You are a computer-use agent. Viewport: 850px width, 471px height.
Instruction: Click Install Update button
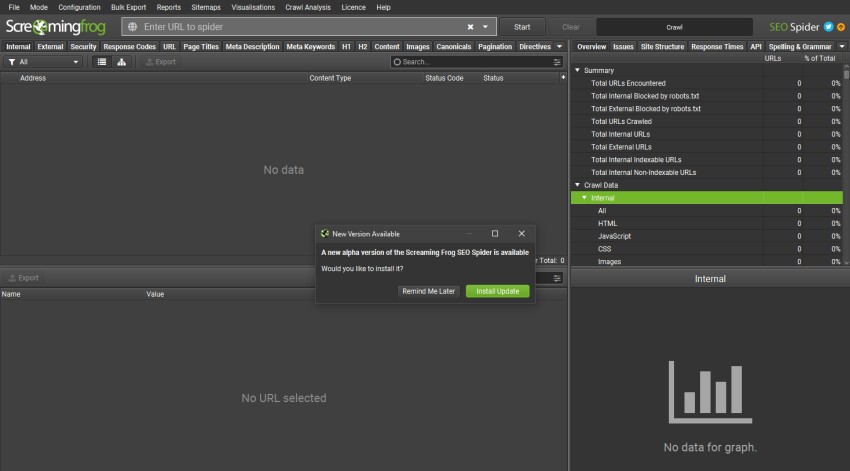click(x=498, y=291)
